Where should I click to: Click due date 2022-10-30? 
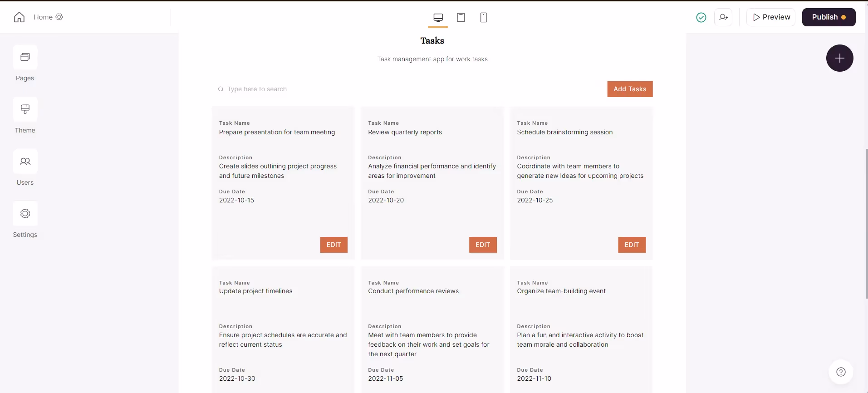[237, 378]
